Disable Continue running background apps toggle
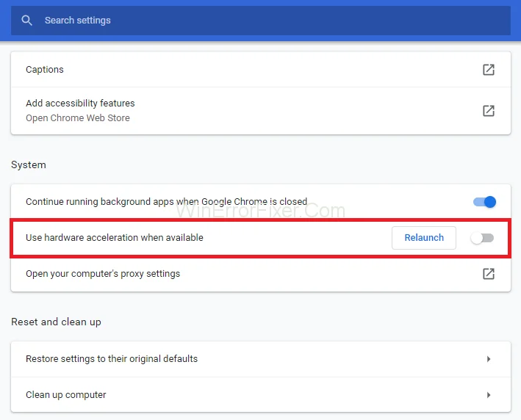 click(484, 202)
